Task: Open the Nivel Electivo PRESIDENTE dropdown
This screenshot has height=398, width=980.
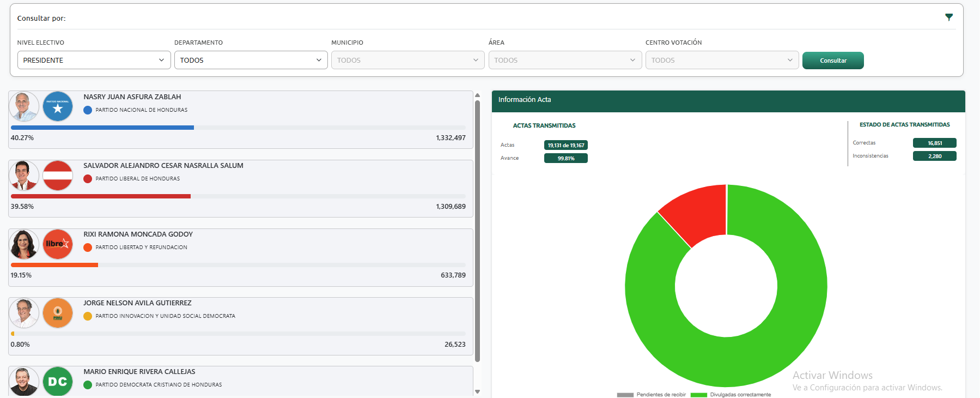Action: pos(94,60)
